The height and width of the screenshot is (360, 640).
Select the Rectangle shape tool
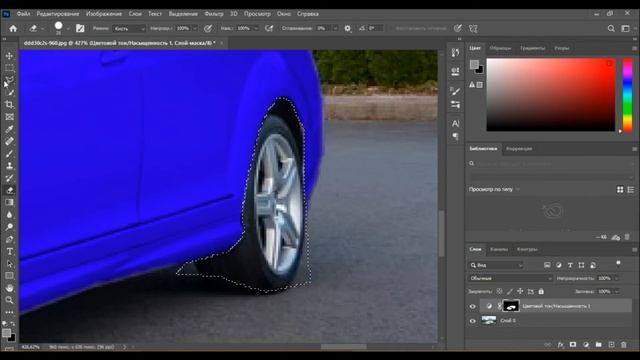click(9, 276)
